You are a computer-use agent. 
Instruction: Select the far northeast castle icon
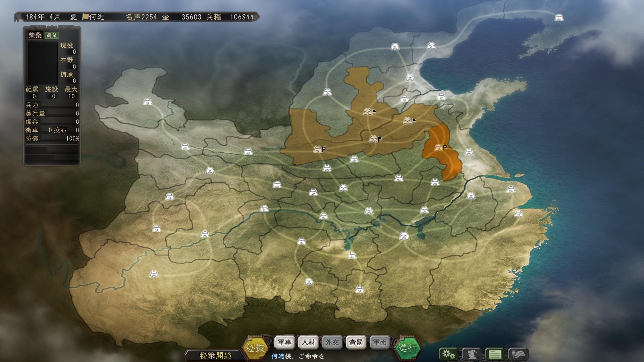pyautogui.click(x=559, y=17)
